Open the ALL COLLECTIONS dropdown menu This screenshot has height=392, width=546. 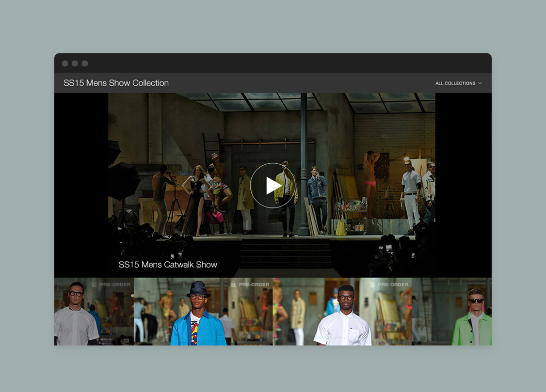point(455,83)
